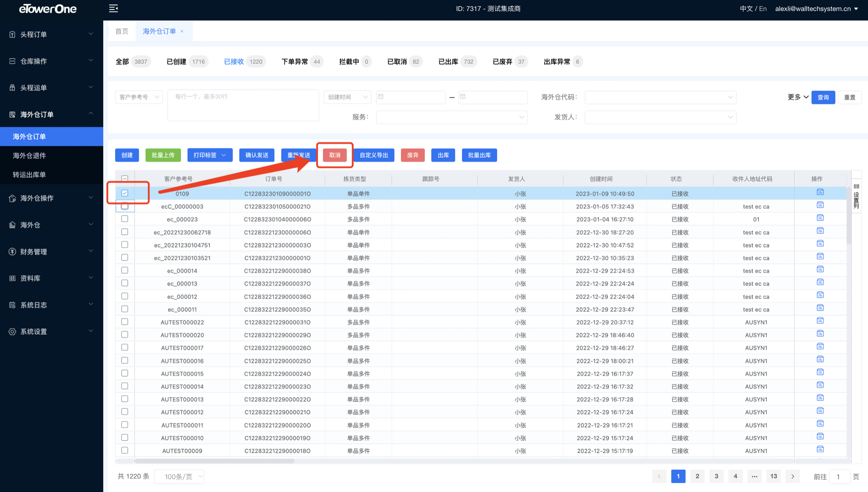Image resolution: width=868 pixels, height=492 pixels.
Task: Go to next page arrow
Action: [793, 476]
